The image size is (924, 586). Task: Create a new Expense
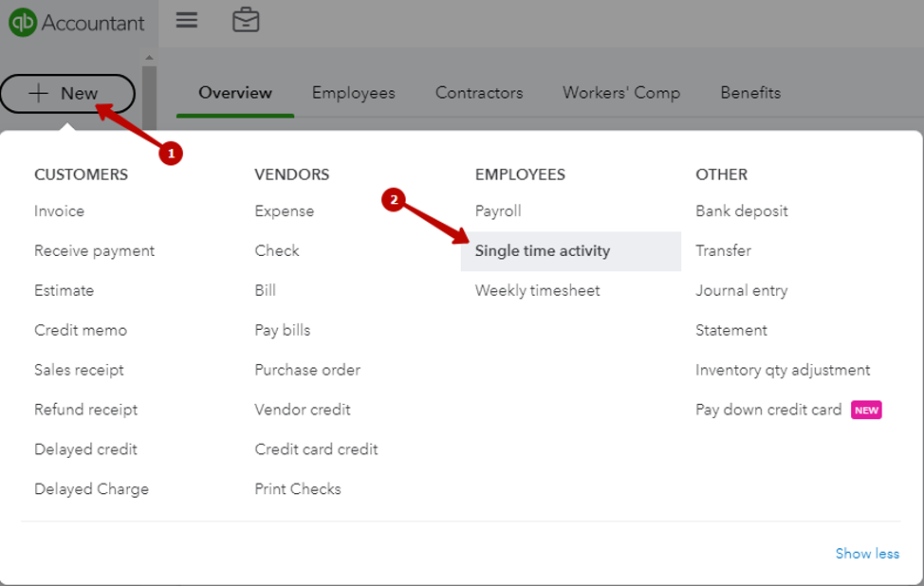point(284,211)
